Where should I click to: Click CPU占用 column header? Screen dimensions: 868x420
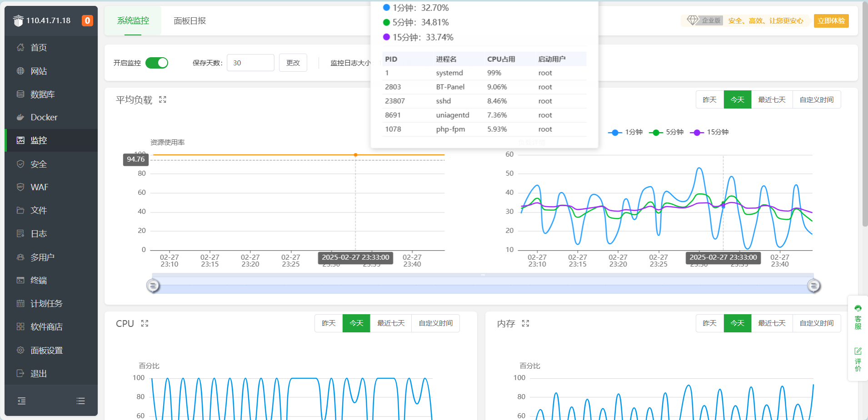coord(501,59)
